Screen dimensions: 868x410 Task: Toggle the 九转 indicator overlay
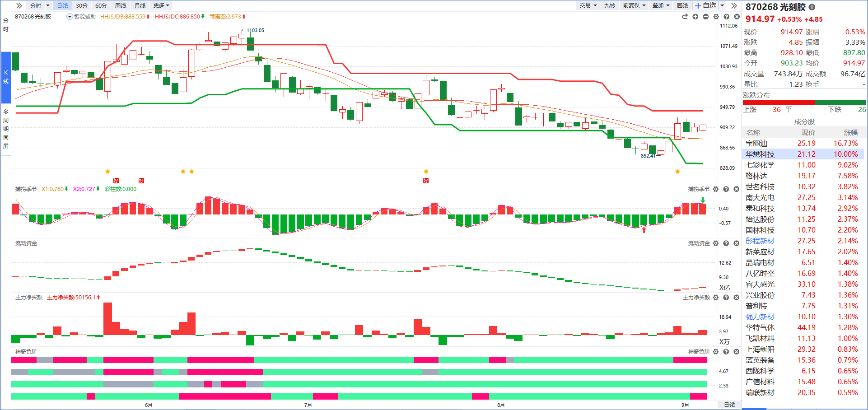[x=610, y=5]
